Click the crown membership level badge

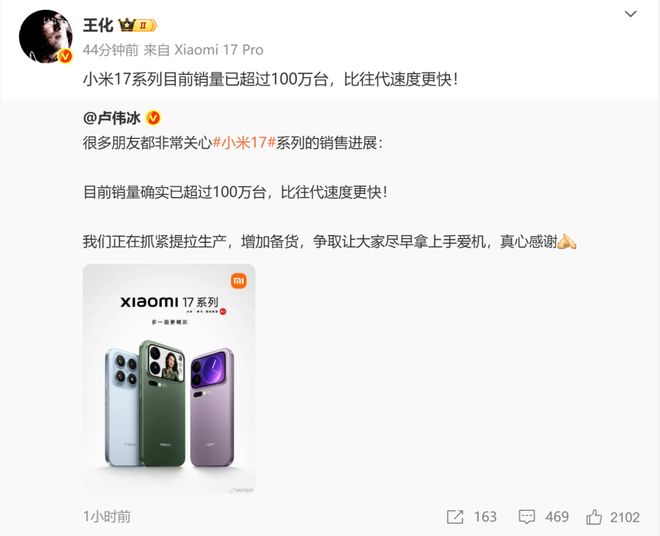(x=138, y=26)
